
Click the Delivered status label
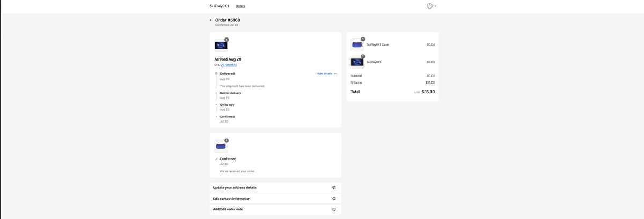[227, 74]
